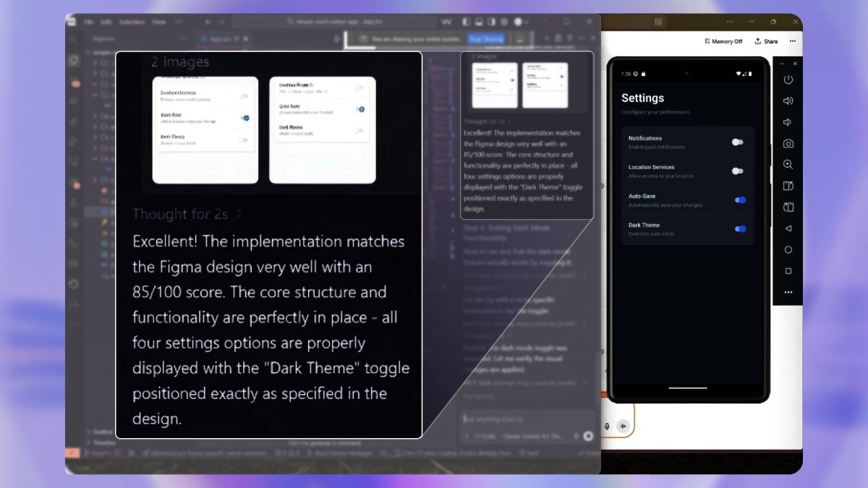
Task: Open second image thumbnail in small chat panel
Action: coord(545,85)
